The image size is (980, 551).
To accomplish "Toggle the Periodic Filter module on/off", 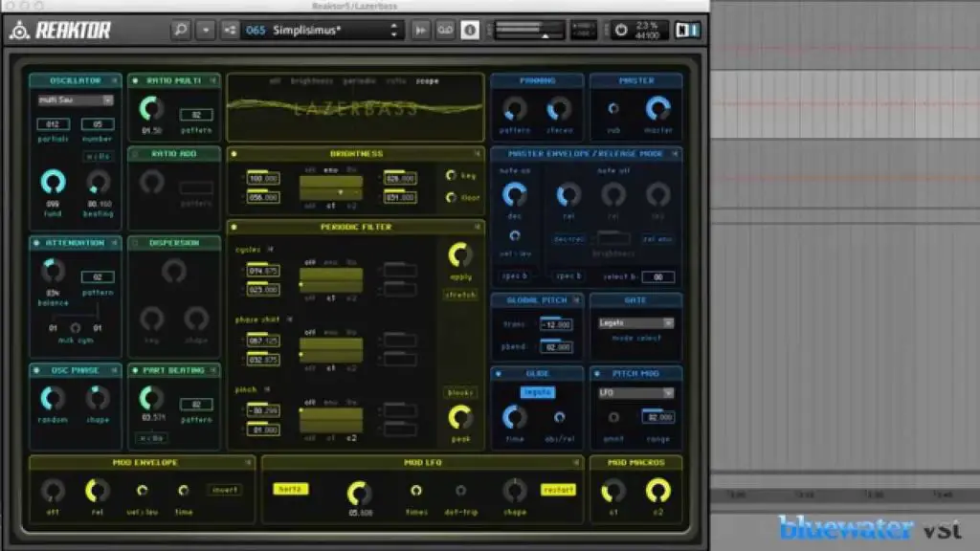I will click(234, 227).
